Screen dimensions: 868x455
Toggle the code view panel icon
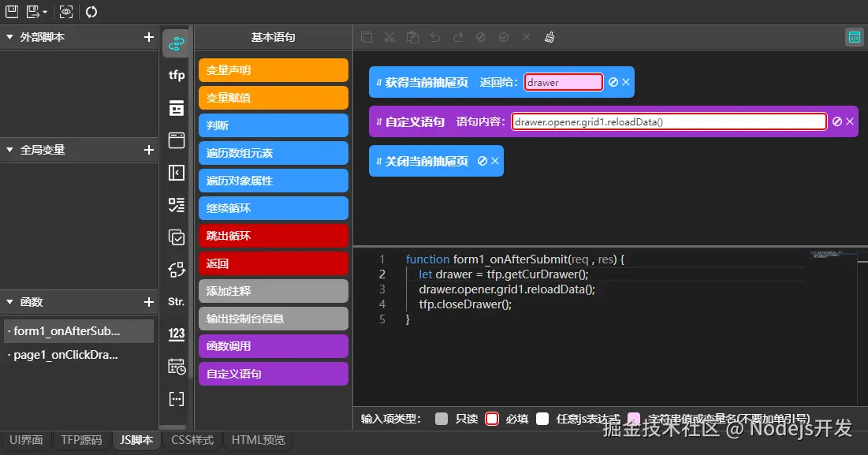(855, 37)
